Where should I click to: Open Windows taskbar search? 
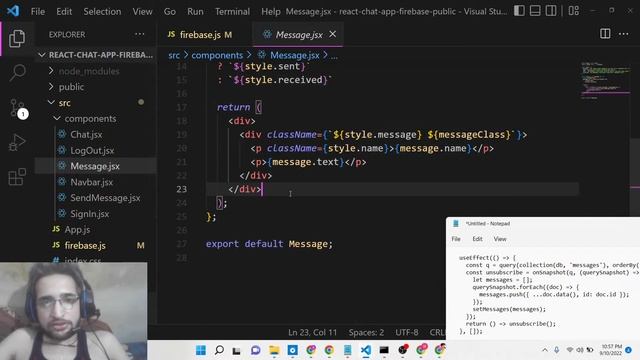pyautogui.click(x=219, y=350)
